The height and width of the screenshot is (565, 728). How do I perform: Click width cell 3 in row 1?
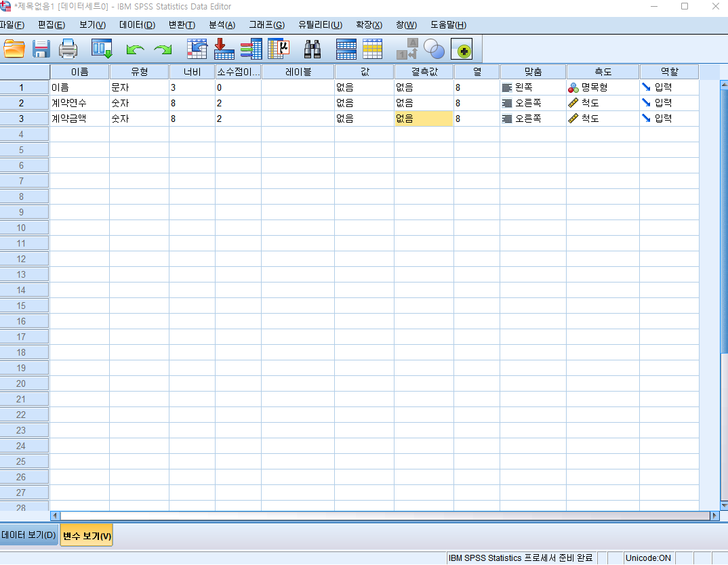pyautogui.click(x=192, y=87)
